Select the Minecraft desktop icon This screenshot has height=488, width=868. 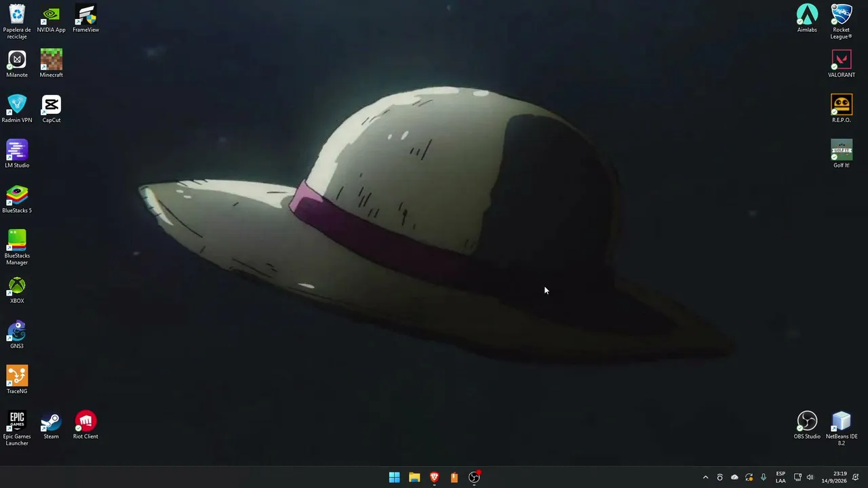click(x=52, y=64)
